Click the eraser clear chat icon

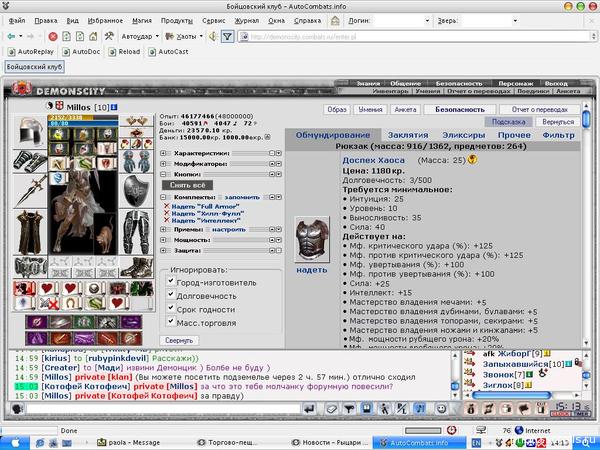click(x=331, y=409)
